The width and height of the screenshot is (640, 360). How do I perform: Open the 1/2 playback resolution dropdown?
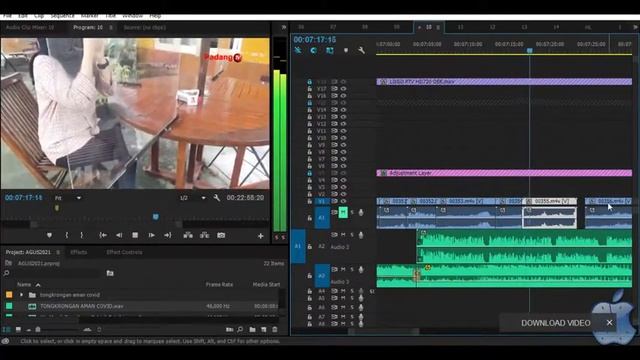(x=193, y=198)
